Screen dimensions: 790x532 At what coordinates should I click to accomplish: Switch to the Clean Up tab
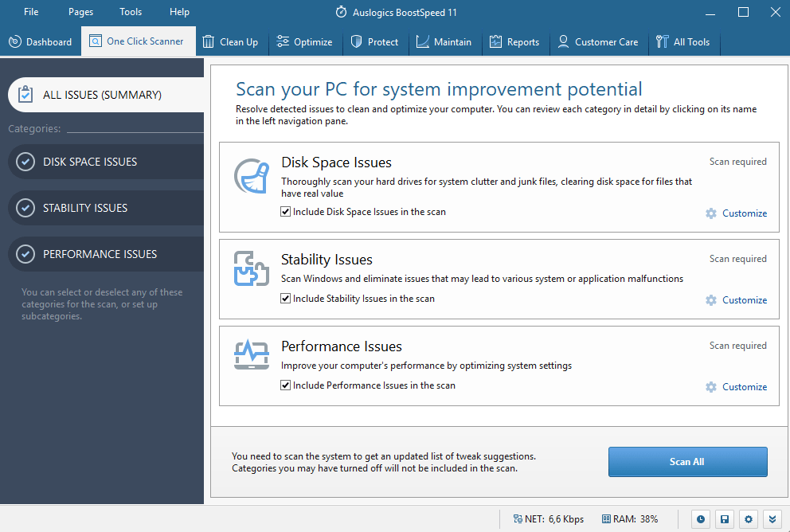pyautogui.click(x=230, y=42)
